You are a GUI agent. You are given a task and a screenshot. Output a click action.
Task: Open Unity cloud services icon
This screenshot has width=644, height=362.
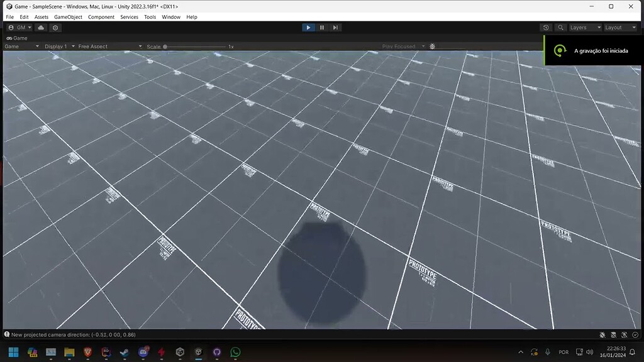click(x=40, y=28)
